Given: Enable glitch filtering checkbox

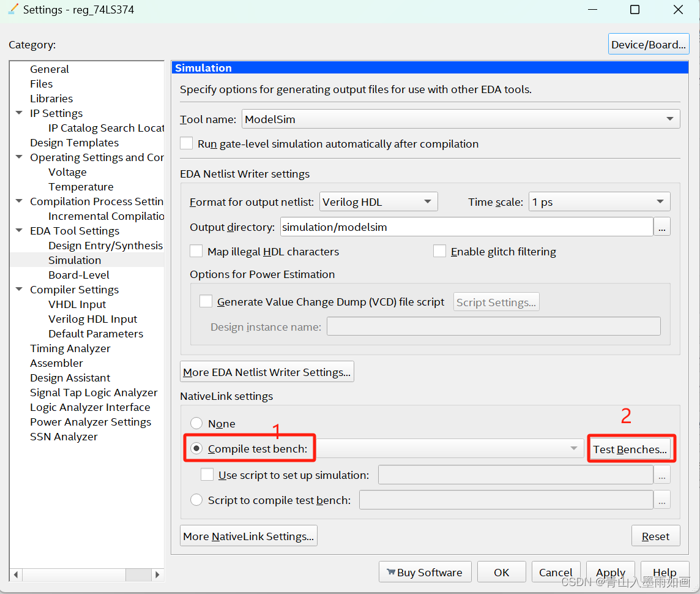Looking at the screenshot, I should coord(439,251).
